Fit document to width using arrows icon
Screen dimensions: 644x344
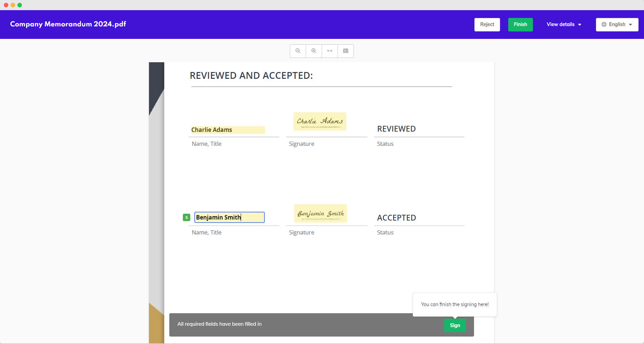click(x=330, y=51)
